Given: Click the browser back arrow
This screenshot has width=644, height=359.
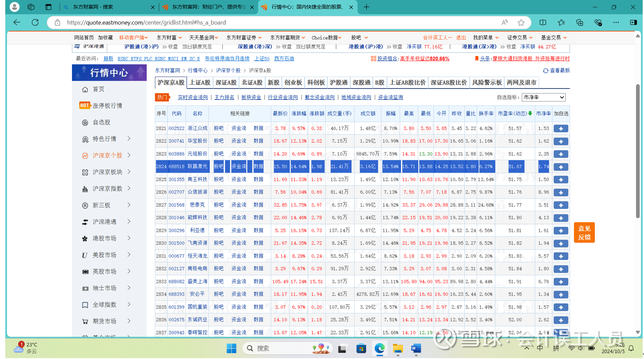Looking at the screenshot, I should (17, 22).
